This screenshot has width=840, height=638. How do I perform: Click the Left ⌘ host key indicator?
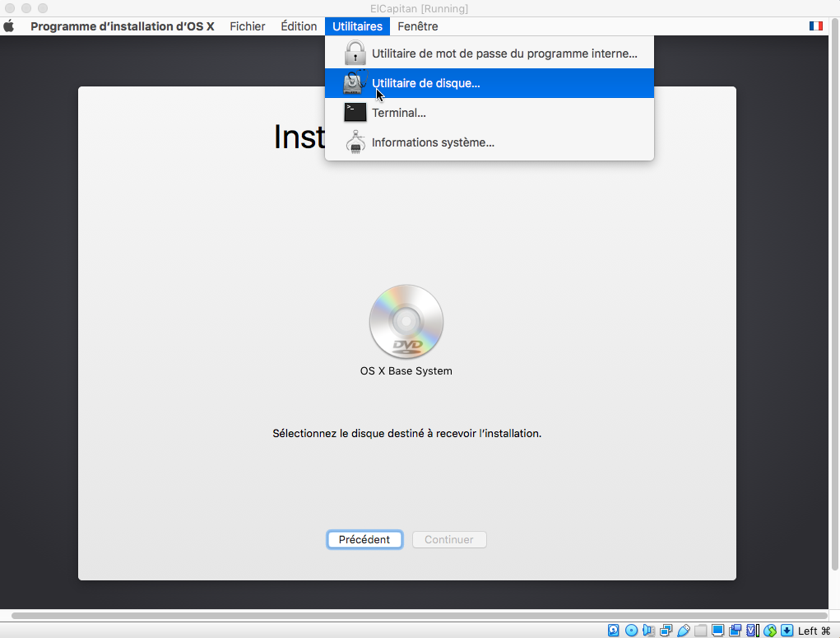point(814,631)
